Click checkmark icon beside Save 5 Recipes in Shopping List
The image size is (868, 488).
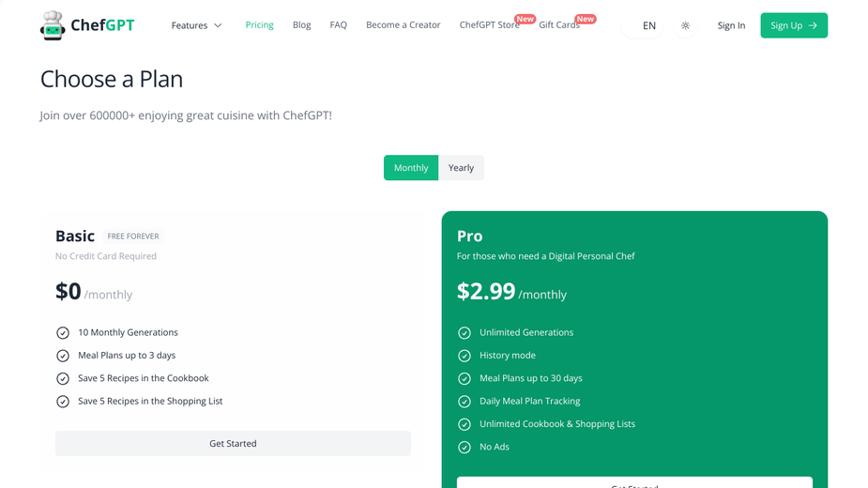coord(63,401)
